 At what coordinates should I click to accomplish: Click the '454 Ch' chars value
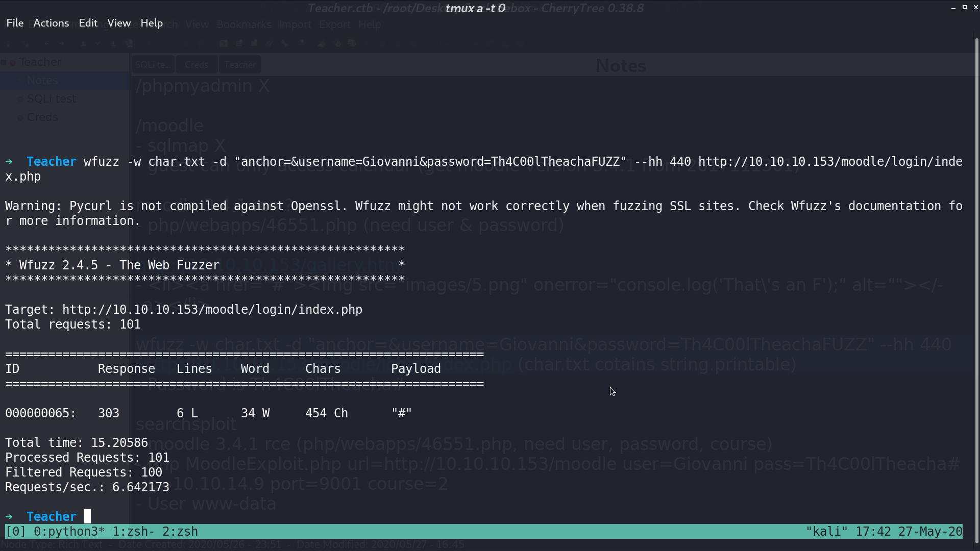tap(327, 413)
